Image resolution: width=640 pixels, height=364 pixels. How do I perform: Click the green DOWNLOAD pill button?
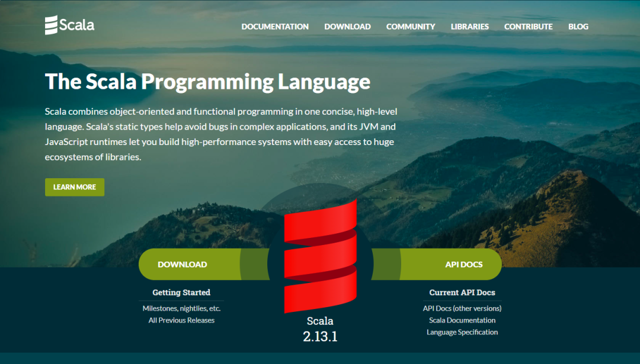click(204, 264)
